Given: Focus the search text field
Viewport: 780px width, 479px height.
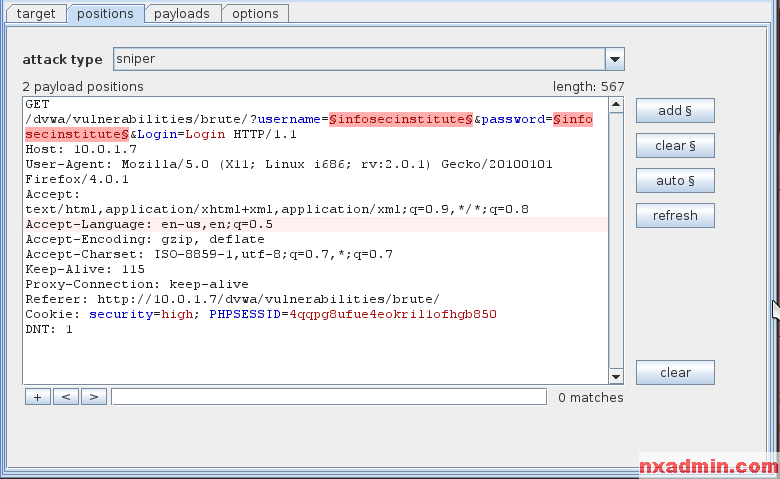Looking at the screenshot, I should (329, 397).
